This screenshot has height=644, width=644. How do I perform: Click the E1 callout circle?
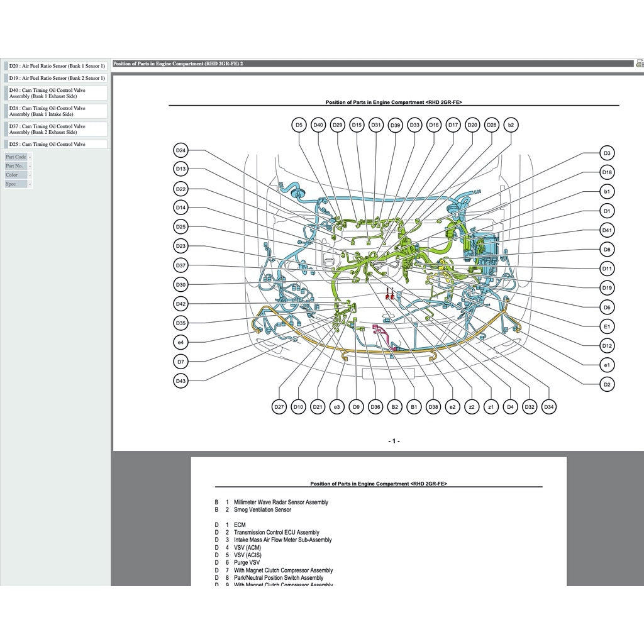point(606,326)
